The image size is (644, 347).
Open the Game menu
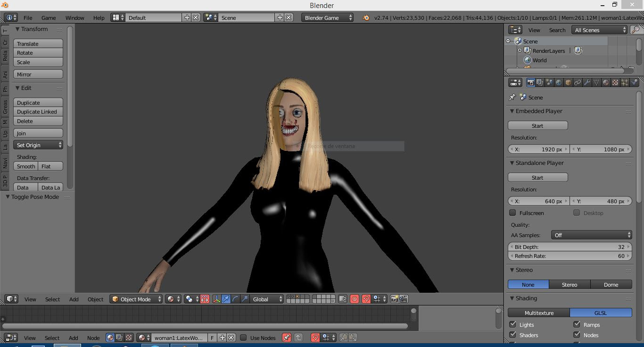click(49, 17)
